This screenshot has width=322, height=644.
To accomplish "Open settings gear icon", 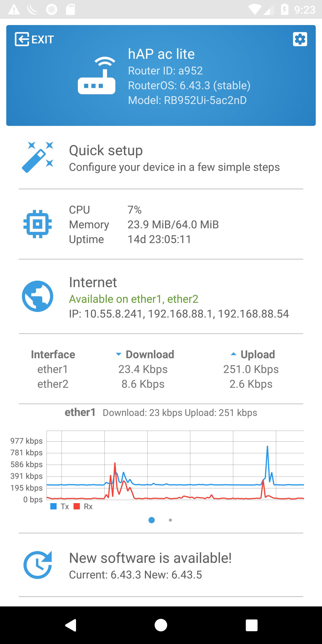I will tap(300, 39).
